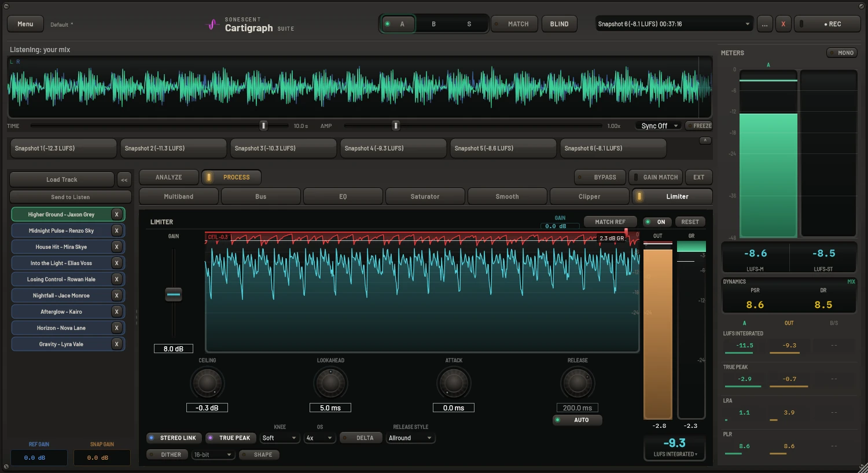Remove Losing Control - Rowan Hale track
Viewport: 868px width, 473px height.
point(116,279)
